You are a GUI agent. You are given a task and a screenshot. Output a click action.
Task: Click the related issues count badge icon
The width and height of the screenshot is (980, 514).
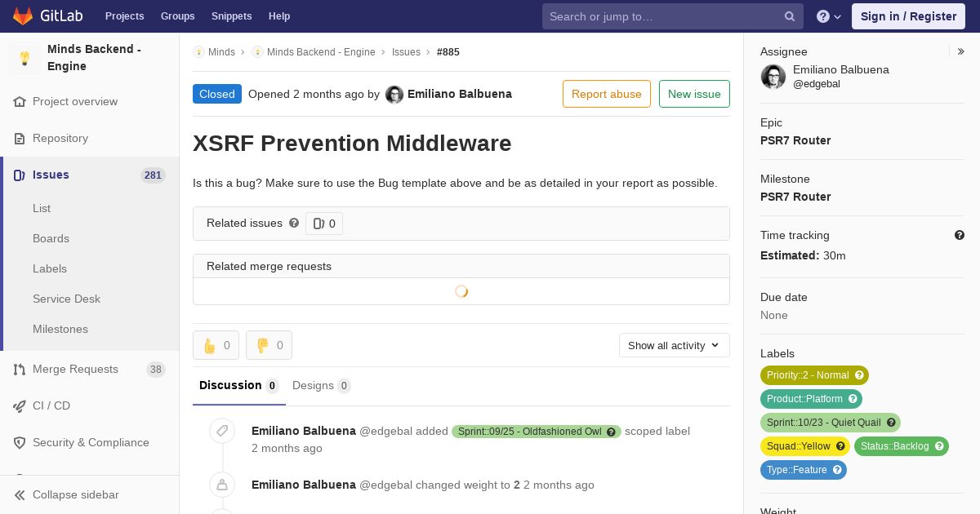pyautogui.click(x=318, y=224)
